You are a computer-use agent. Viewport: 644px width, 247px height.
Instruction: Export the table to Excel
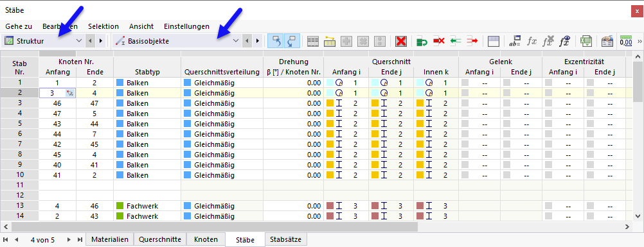point(586,41)
